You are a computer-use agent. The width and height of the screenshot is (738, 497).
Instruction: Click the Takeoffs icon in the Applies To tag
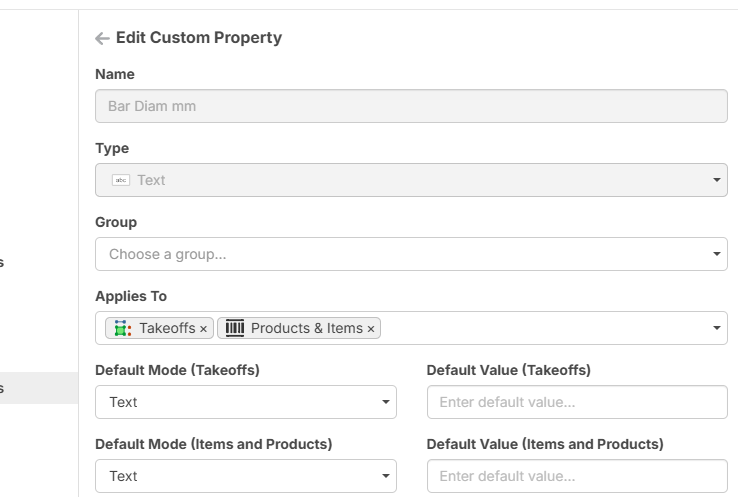[122, 328]
